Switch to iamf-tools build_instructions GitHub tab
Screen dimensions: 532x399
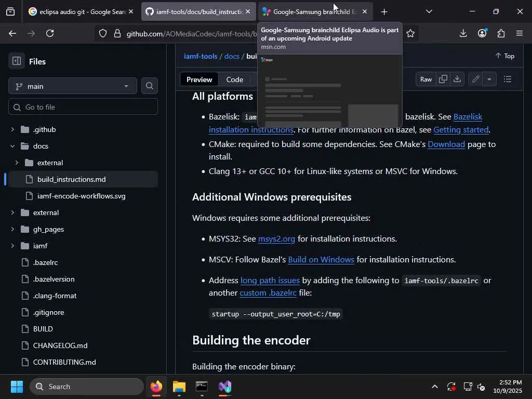click(198, 12)
